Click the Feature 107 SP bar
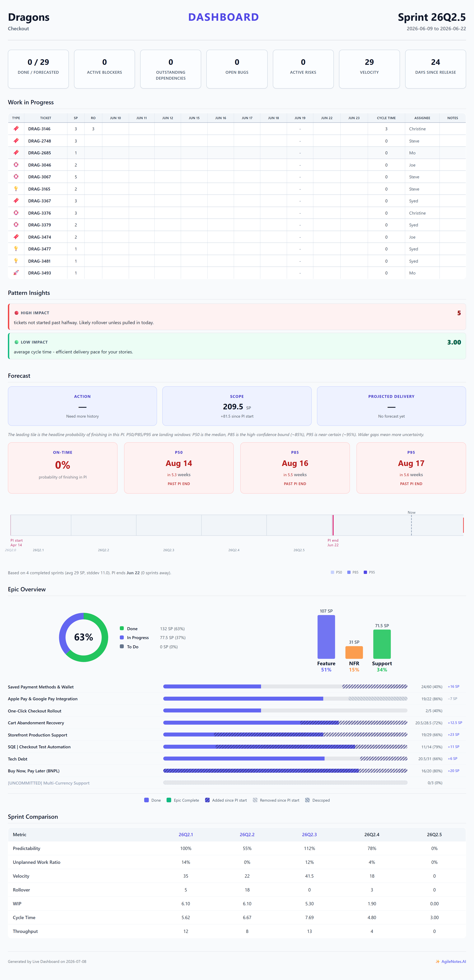The image size is (474, 980). pyautogui.click(x=326, y=637)
